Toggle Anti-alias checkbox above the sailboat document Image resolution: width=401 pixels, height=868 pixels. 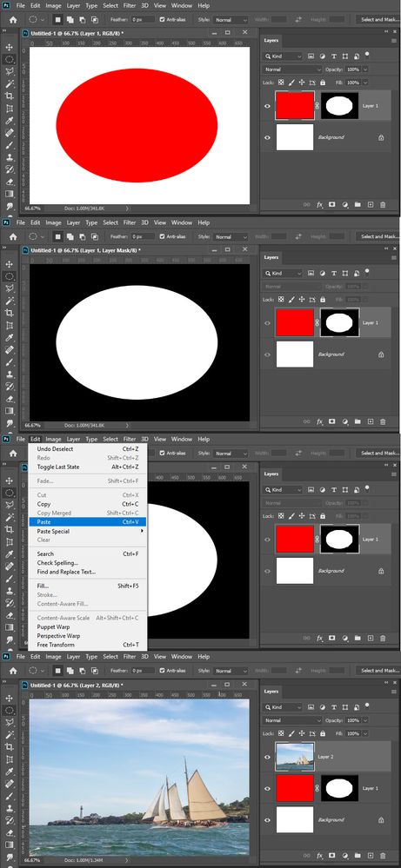(x=162, y=671)
